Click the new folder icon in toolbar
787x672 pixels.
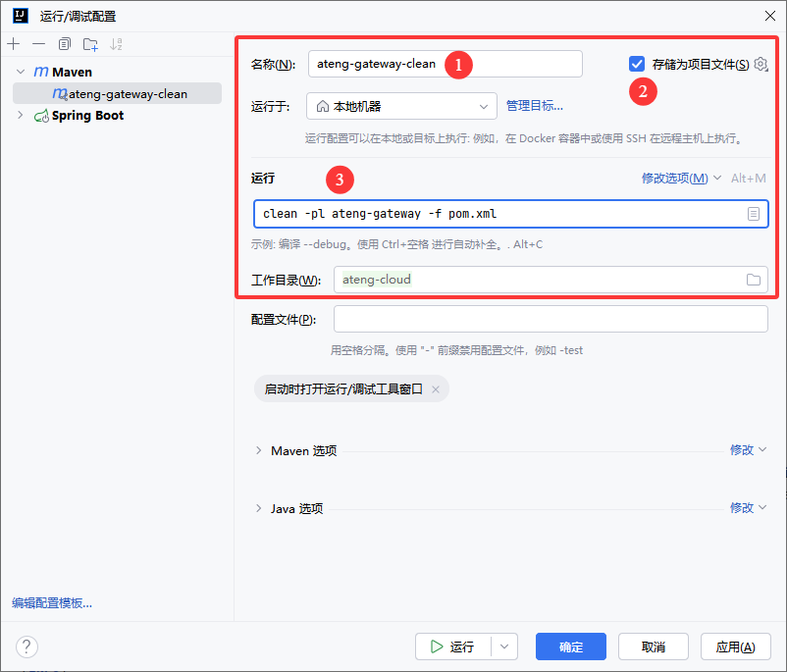(90, 44)
